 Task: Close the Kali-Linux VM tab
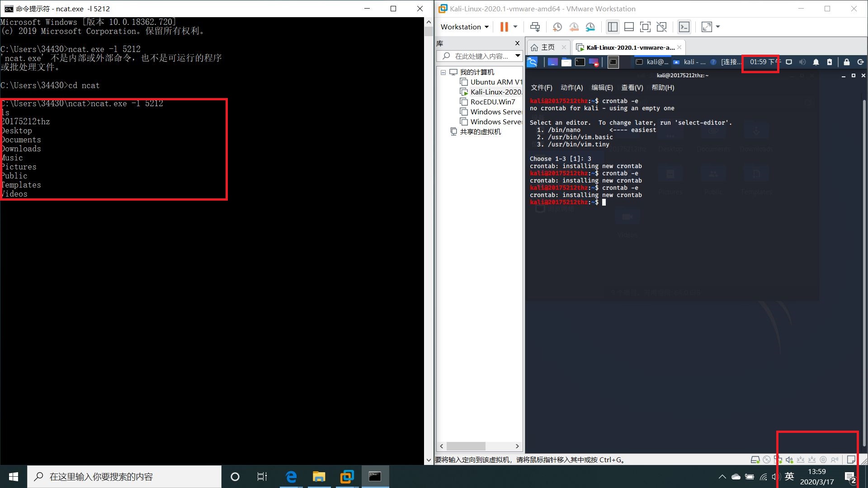click(679, 47)
